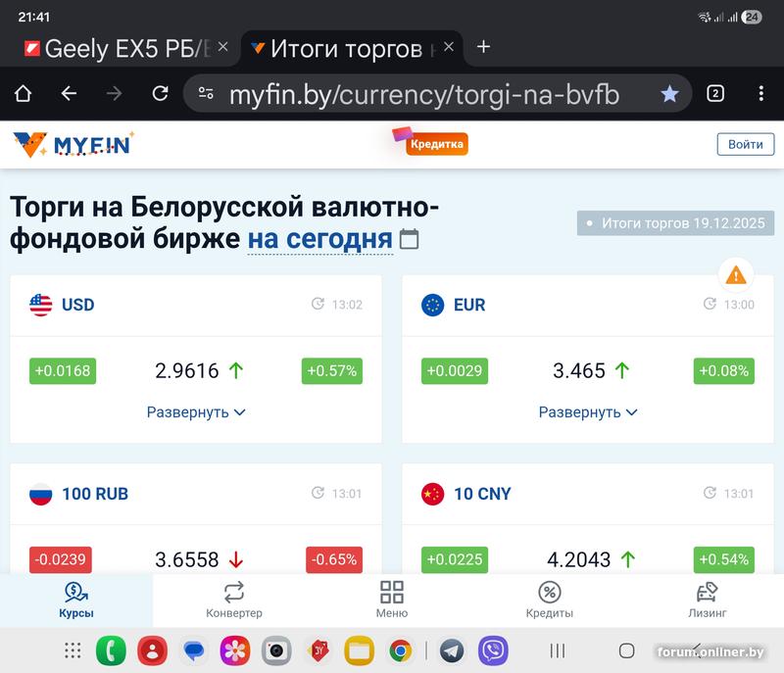Click the +0.57% percent badge
This screenshot has width=784, height=673.
[332, 370]
